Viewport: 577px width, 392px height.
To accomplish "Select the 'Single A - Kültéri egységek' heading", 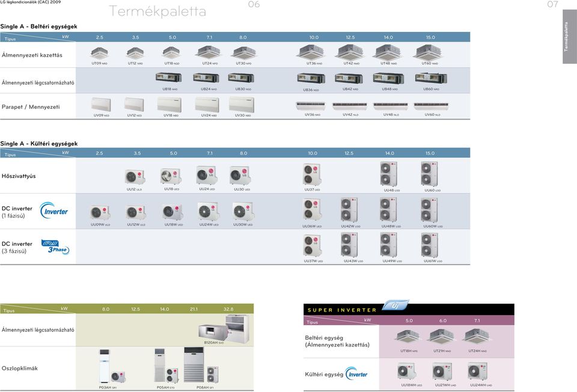I will point(39,144).
